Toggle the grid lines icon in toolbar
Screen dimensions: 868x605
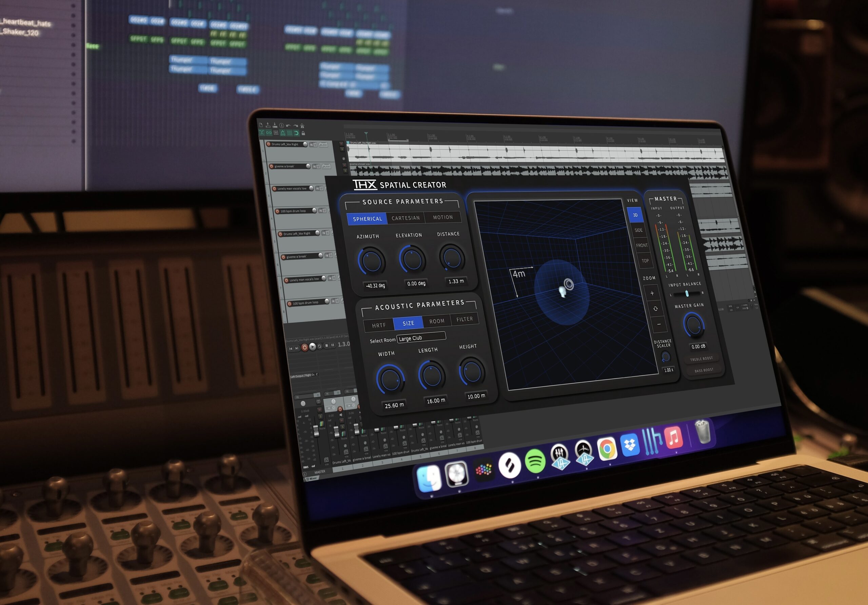tap(290, 133)
